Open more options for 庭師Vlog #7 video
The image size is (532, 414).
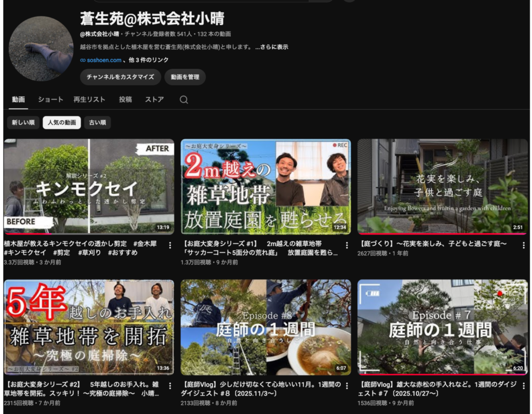click(x=524, y=386)
